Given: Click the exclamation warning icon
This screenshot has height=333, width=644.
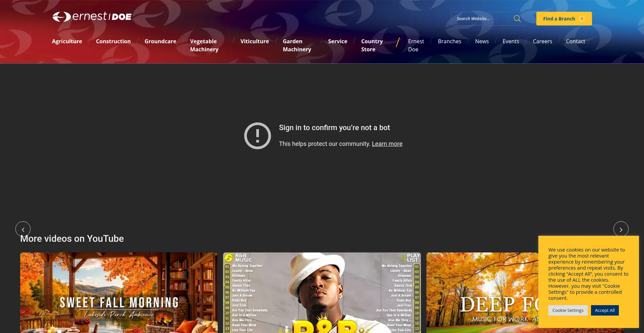Looking at the screenshot, I should (257, 136).
